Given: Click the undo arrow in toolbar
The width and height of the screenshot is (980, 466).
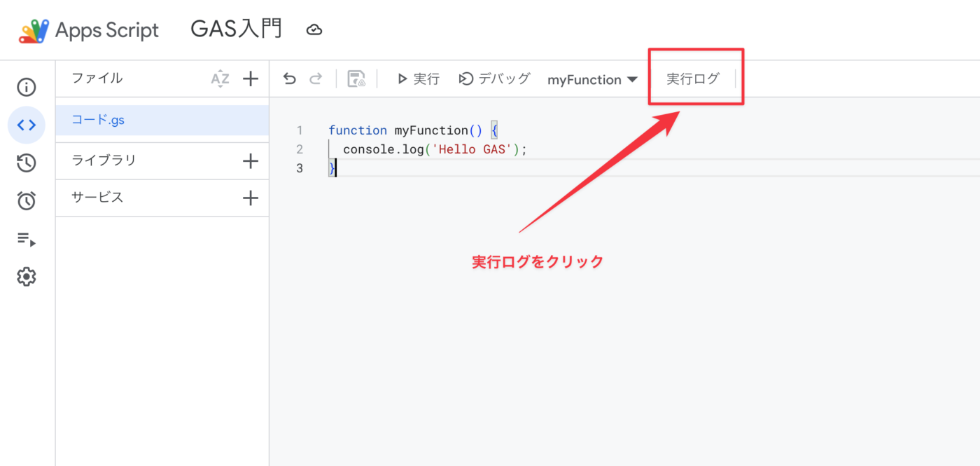Looking at the screenshot, I should (x=290, y=79).
